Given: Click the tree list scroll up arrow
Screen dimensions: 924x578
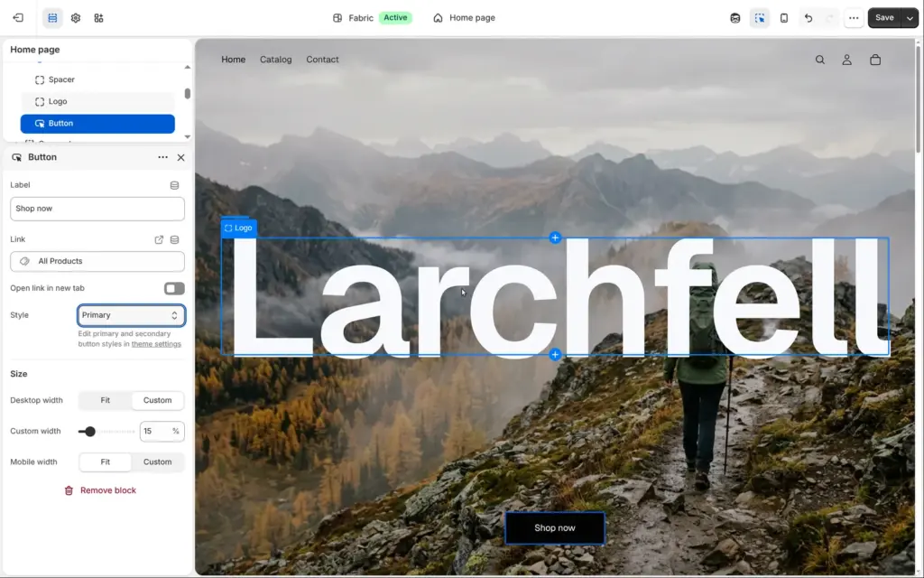Looking at the screenshot, I should (188, 67).
